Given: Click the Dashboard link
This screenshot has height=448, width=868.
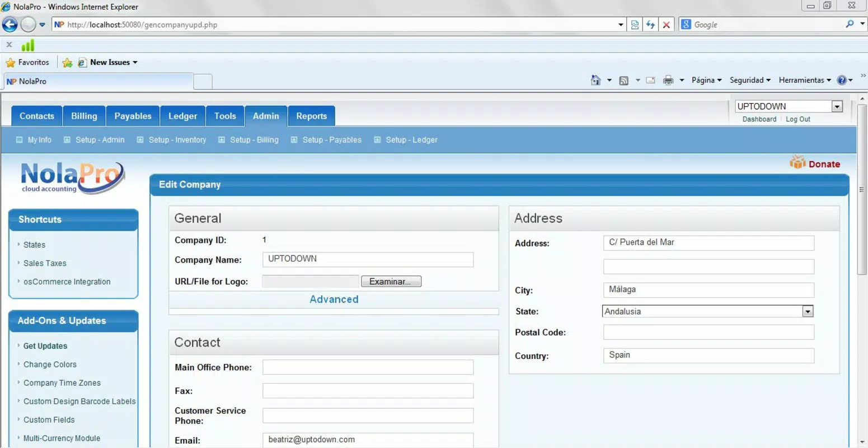Looking at the screenshot, I should [x=759, y=119].
